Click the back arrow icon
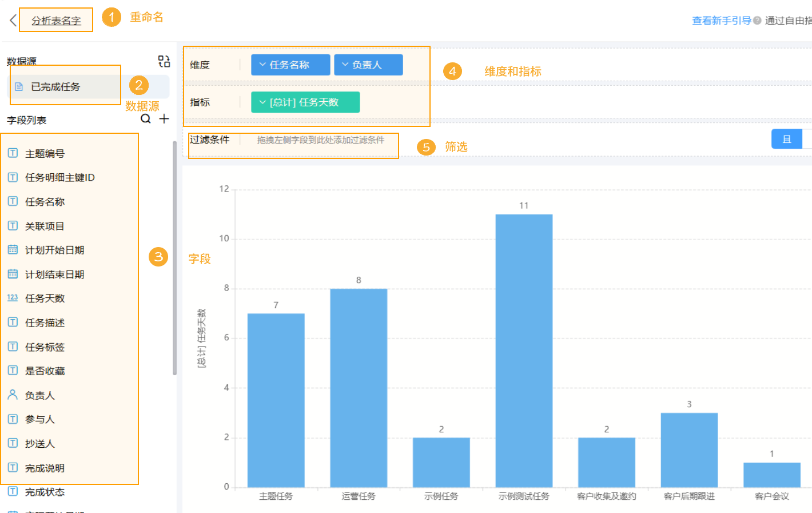Image resolution: width=812 pixels, height=513 pixels. tap(13, 21)
